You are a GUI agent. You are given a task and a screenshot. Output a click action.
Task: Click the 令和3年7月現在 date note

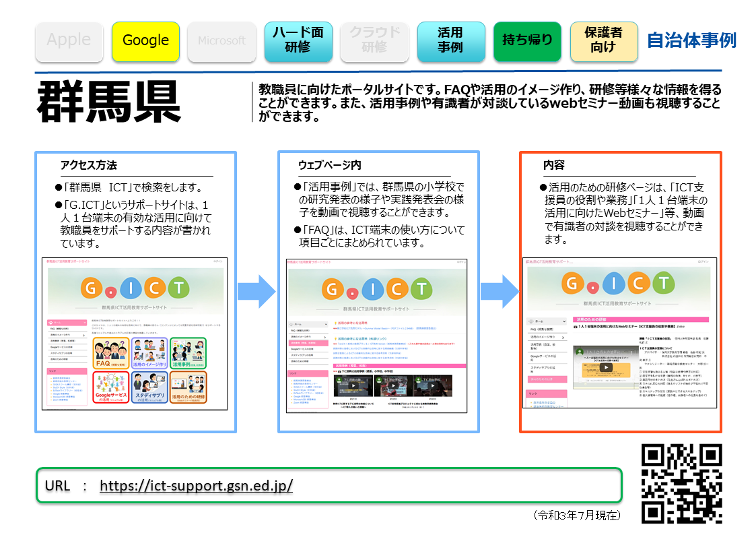pos(577,515)
